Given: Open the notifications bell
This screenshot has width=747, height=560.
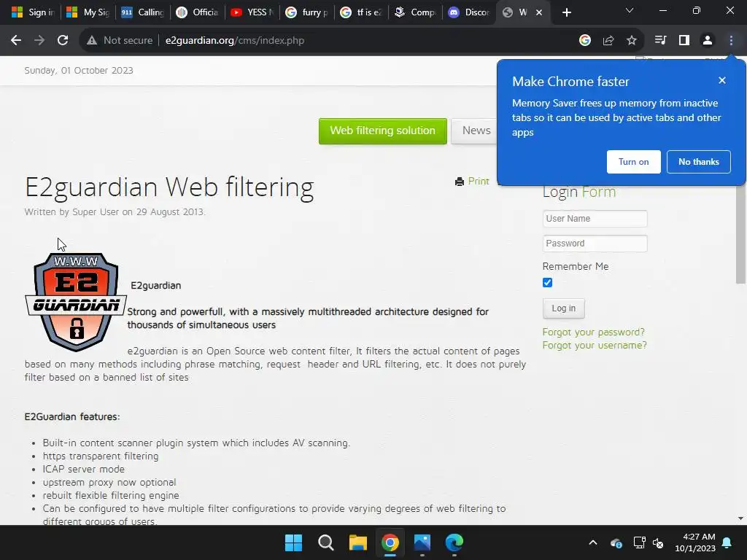Looking at the screenshot, I should point(727,542).
